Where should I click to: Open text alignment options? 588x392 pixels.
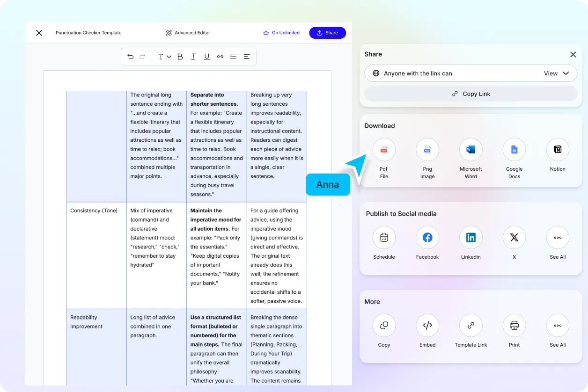tap(247, 57)
